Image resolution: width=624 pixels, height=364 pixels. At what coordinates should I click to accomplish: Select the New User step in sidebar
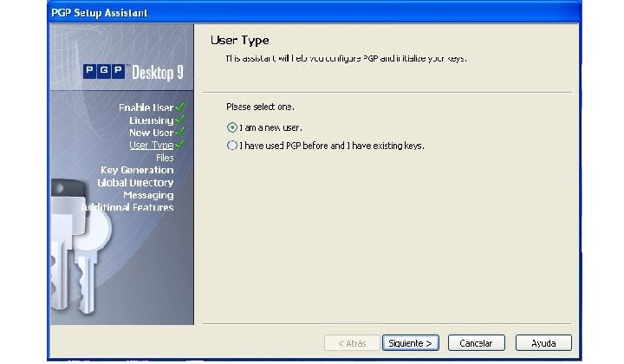[x=151, y=133]
